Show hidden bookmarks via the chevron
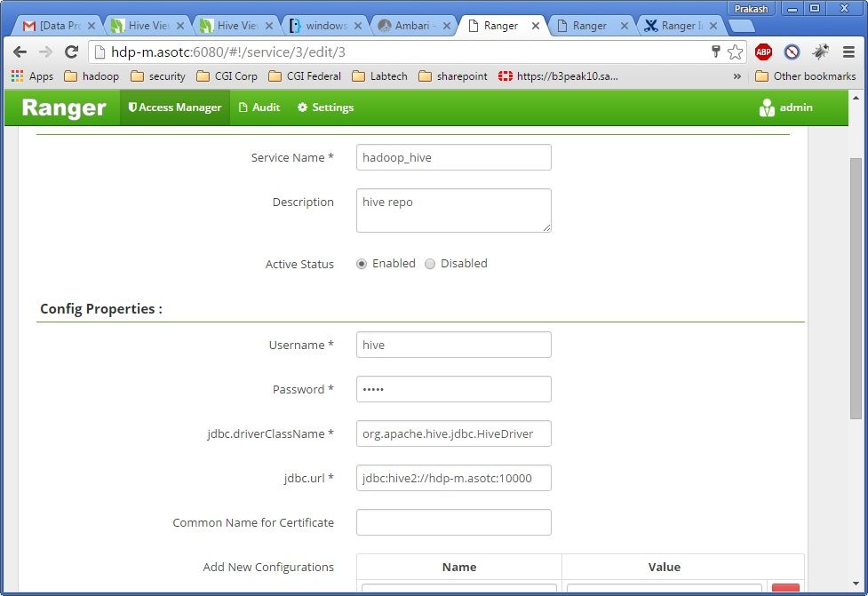Image resolution: width=868 pixels, height=596 pixels. [x=737, y=76]
